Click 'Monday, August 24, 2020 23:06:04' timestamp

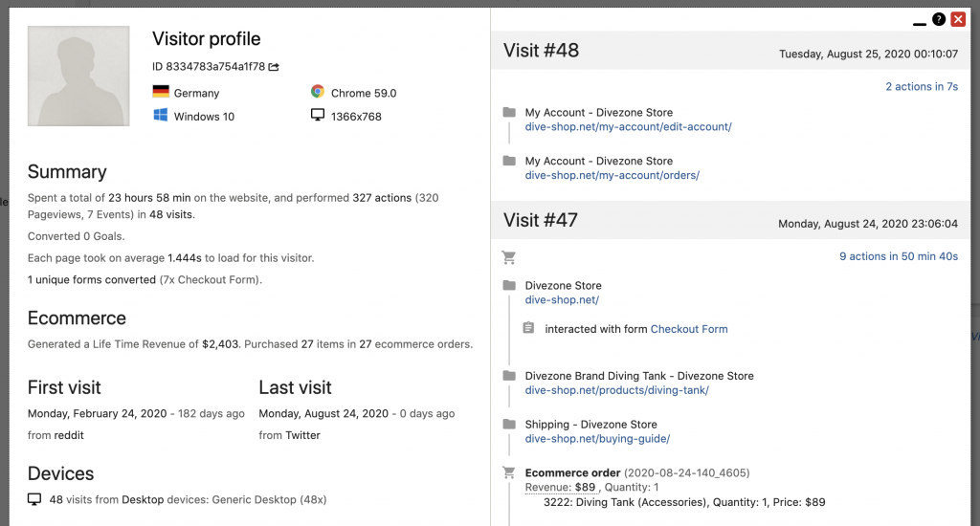tap(867, 224)
